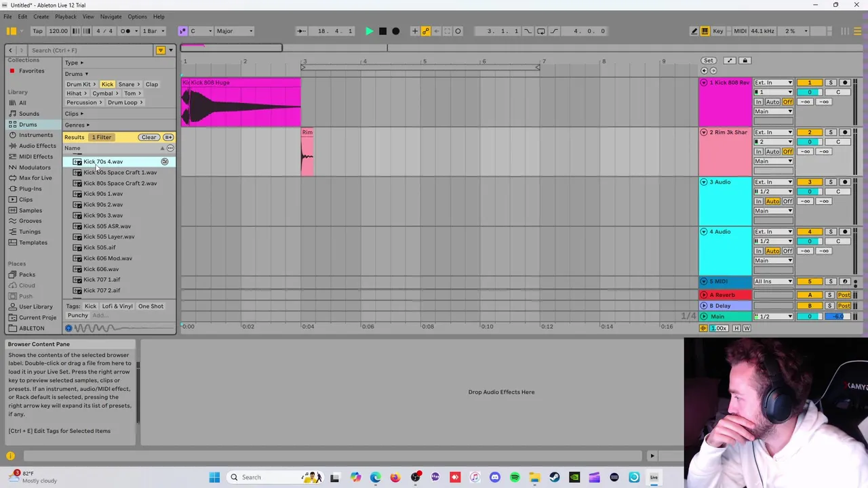Adjust the Main track volume -6.0 slider
Image resolution: width=868 pixels, height=488 pixels.
(x=838, y=317)
